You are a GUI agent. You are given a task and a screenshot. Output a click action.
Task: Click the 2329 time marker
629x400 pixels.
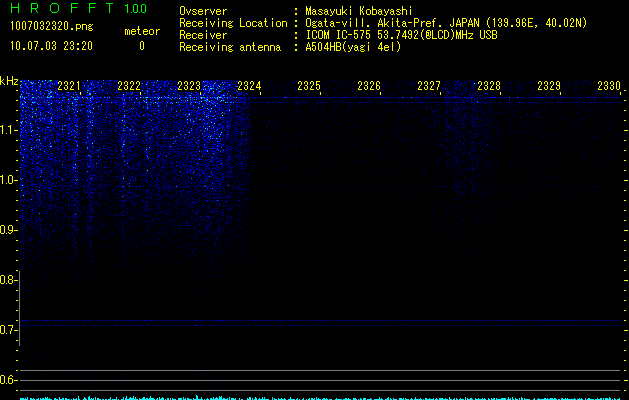[549, 86]
